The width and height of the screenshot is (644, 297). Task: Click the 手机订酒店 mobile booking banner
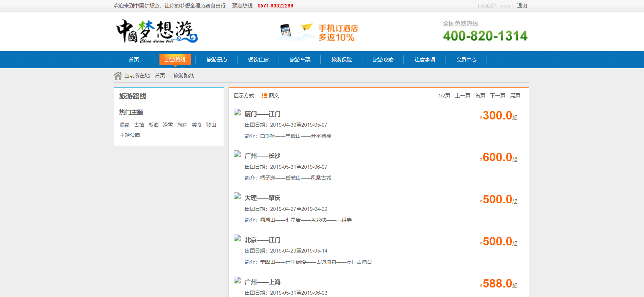317,32
